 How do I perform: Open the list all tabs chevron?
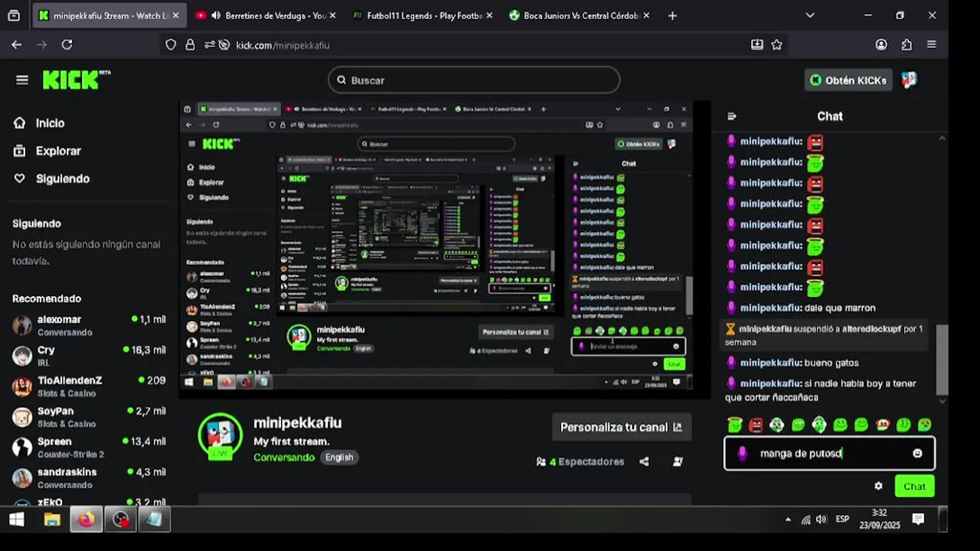point(811,15)
